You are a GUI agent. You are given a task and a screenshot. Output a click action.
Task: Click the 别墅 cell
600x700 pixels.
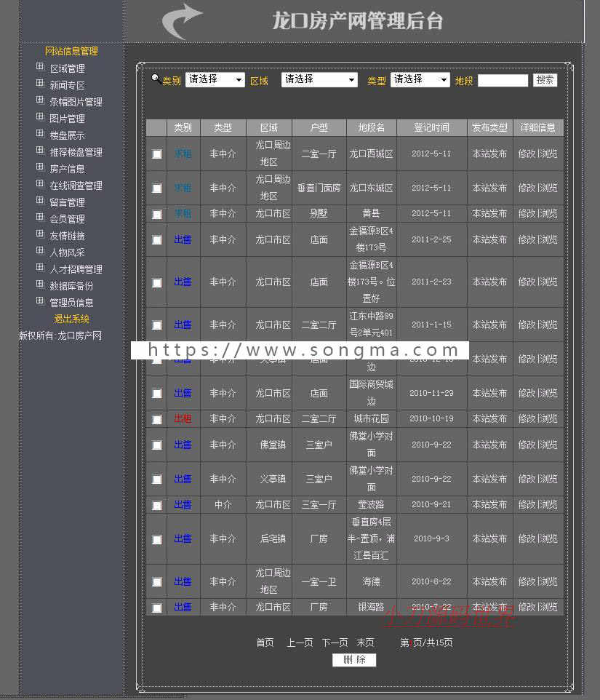(319, 213)
